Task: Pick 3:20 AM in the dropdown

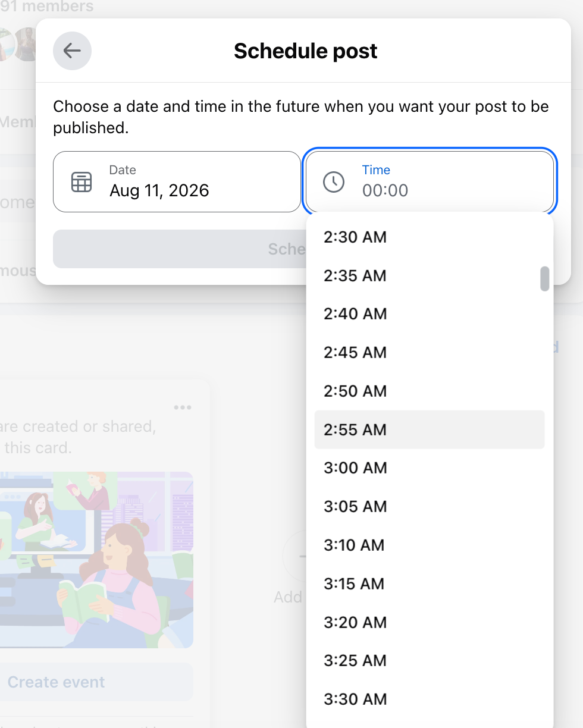Action: (430, 622)
